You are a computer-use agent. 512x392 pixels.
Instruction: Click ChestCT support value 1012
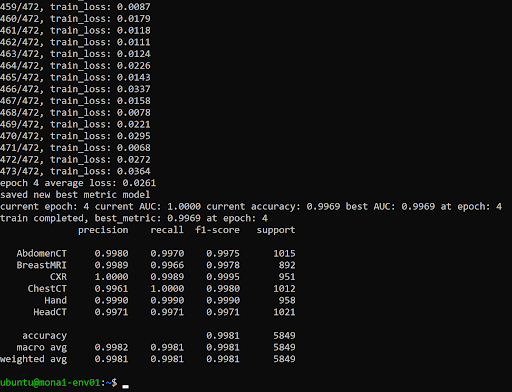coord(284,289)
